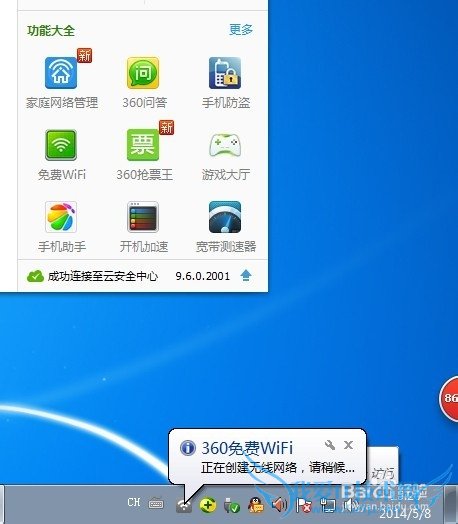This screenshot has height=524, width=458.
Task: Open the 手机防盗 phone anti-theft tool
Action: (x=225, y=73)
